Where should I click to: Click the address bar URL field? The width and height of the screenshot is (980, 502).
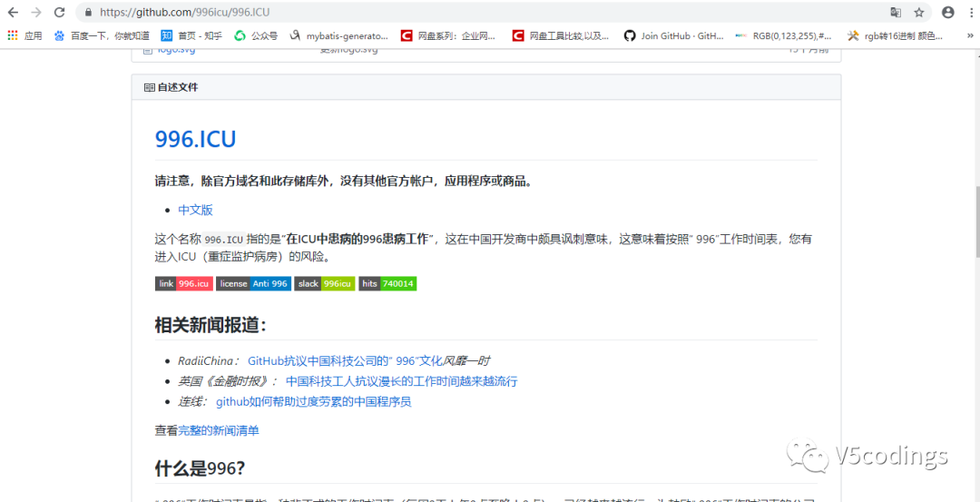pyautogui.click(x=454, y=13)
